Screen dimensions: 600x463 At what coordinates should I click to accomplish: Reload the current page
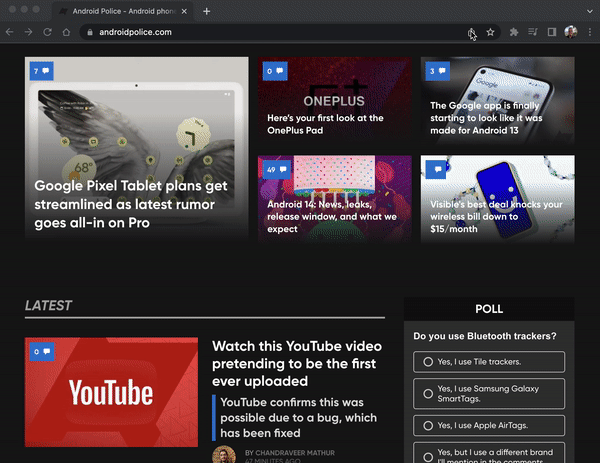click(47, 32)
